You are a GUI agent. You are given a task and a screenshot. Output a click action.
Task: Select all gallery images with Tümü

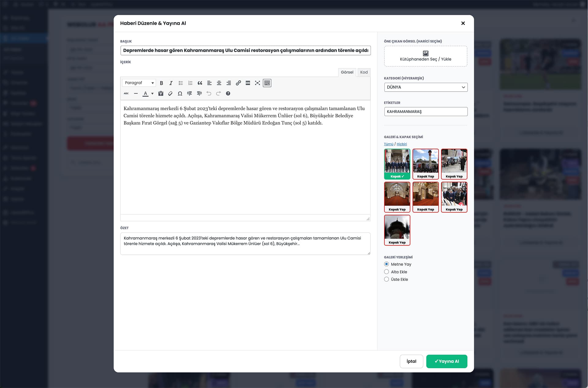tap(389, 144)
